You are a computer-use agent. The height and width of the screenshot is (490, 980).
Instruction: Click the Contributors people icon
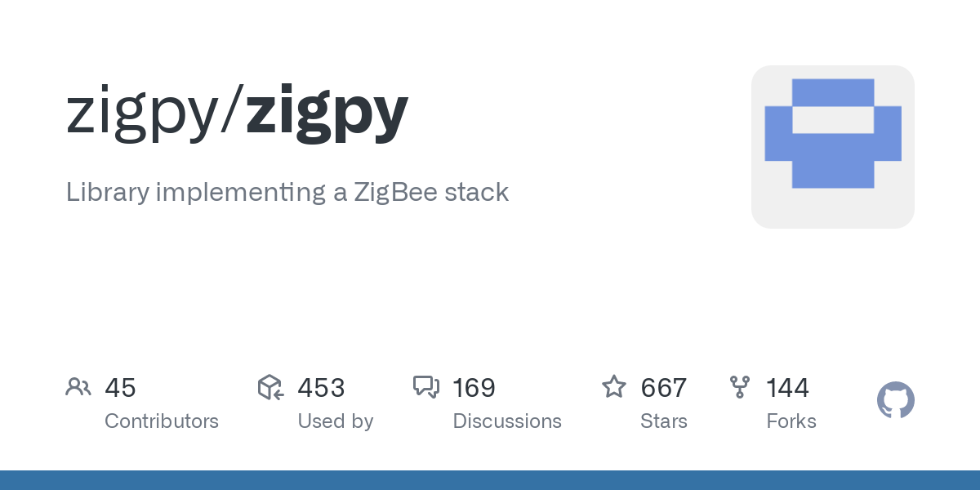[x=78, y=387]
